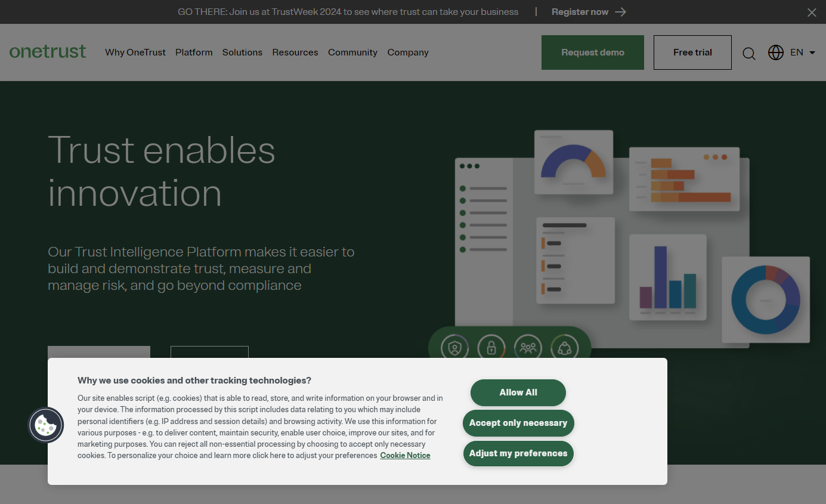Click the circular network icon in hero
The width and height of the screenshot is (826, 504).
point(564,348)
